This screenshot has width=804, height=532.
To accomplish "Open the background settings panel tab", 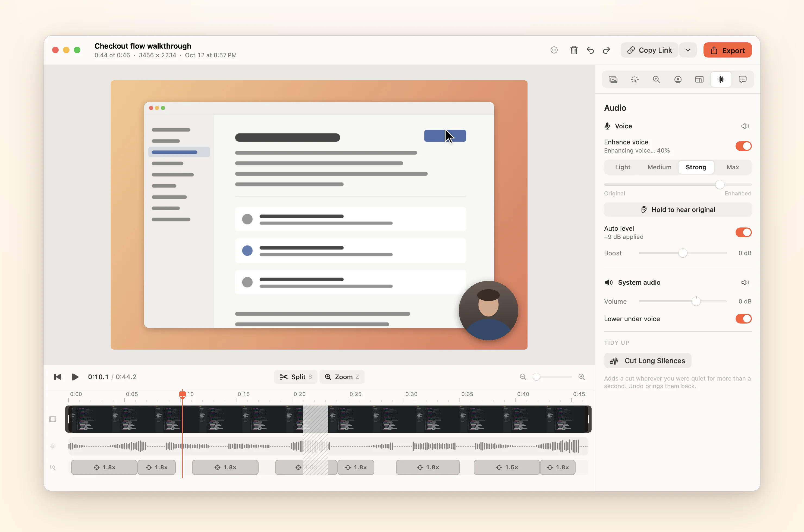I will pos(613,79).
